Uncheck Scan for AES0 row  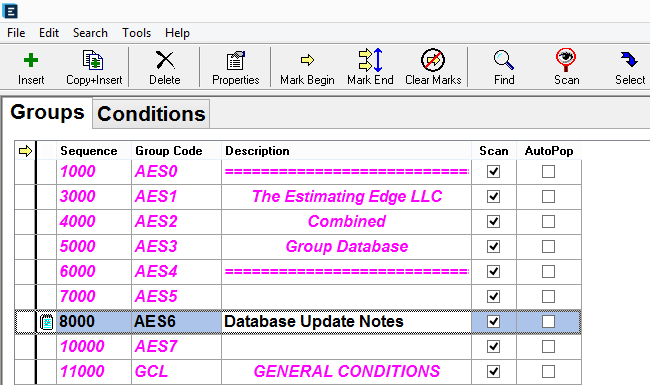click(493, 172)
